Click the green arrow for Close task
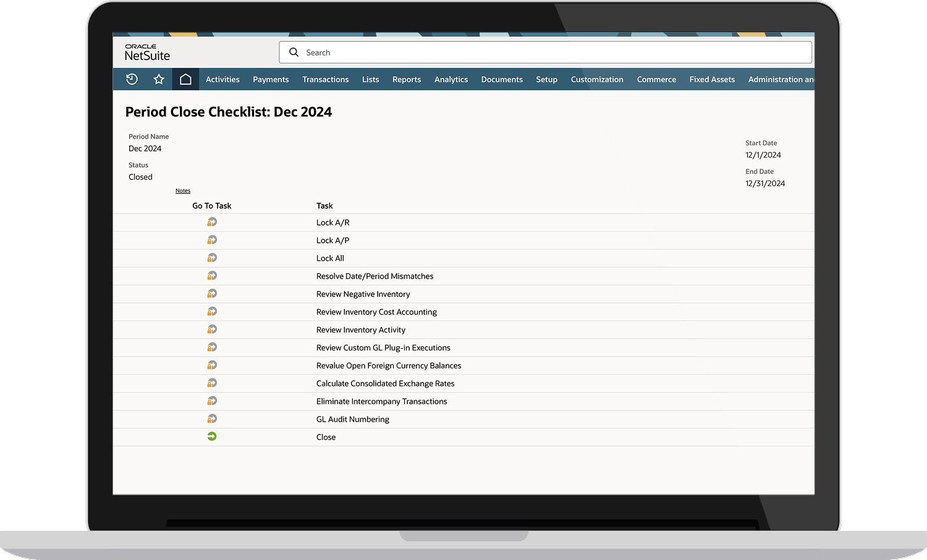The height and width of the screenshot is (560, 927). (212, 436)
